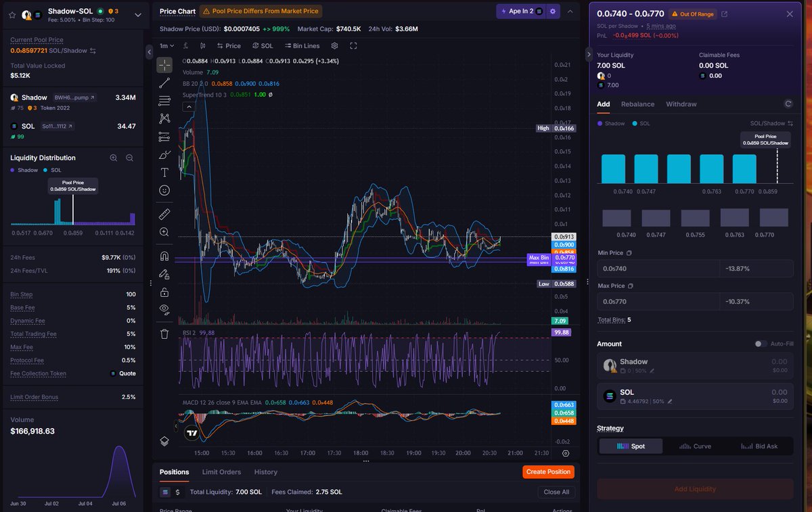Pick the text annotation tool
Viewport: 812px width, 512px height.
pos(164,172)
